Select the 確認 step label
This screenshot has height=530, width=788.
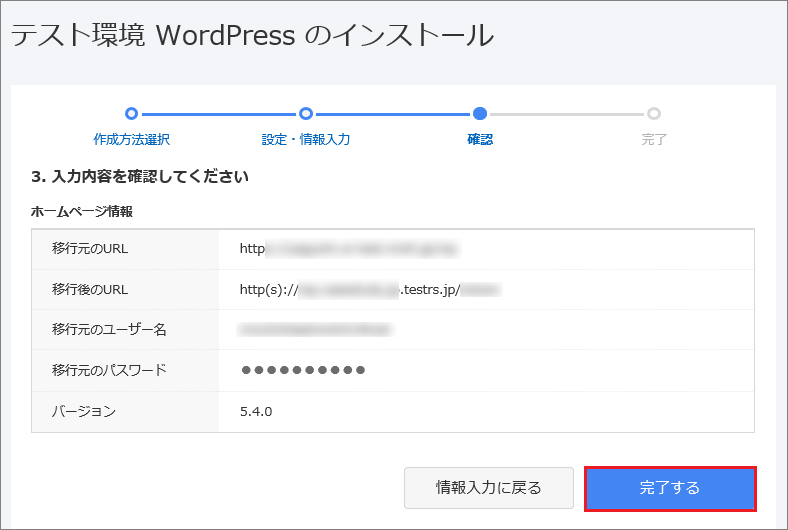pos(480,139)
